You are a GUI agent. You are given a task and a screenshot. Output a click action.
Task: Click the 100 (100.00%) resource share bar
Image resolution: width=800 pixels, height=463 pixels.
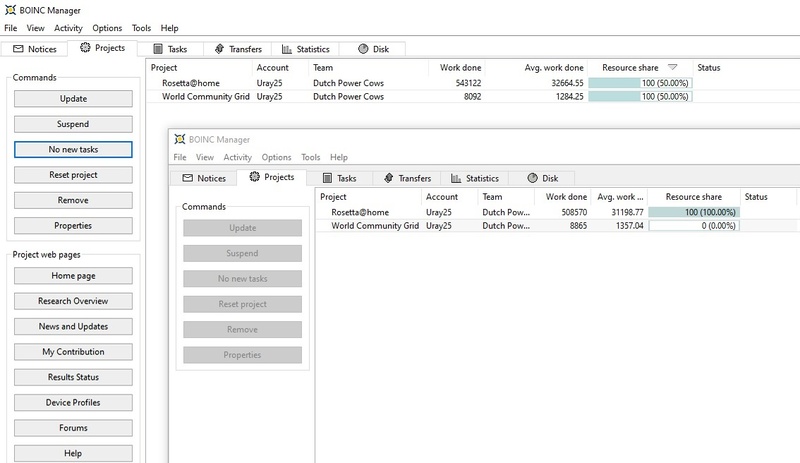point(694,212)
